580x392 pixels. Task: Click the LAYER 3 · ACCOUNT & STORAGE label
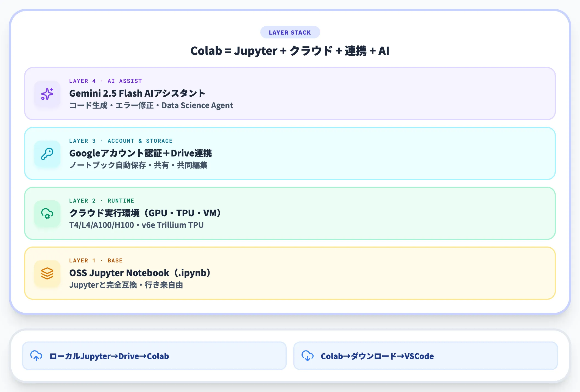point(121,141)
